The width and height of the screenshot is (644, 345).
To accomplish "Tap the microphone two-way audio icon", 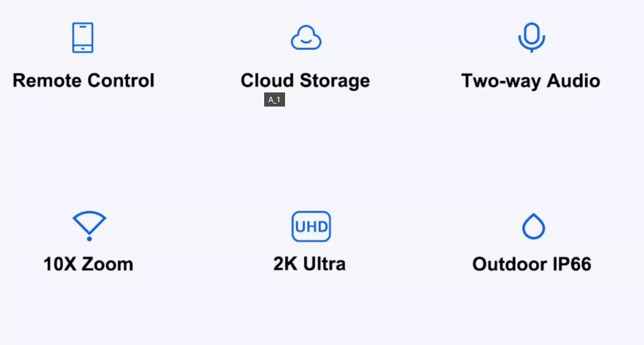I will [x=531, y=38].
